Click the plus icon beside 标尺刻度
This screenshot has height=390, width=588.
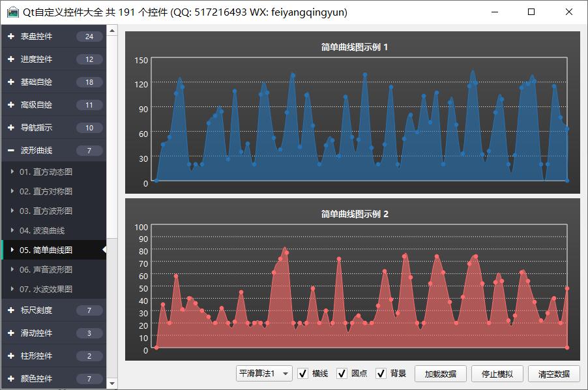(10, 310)
